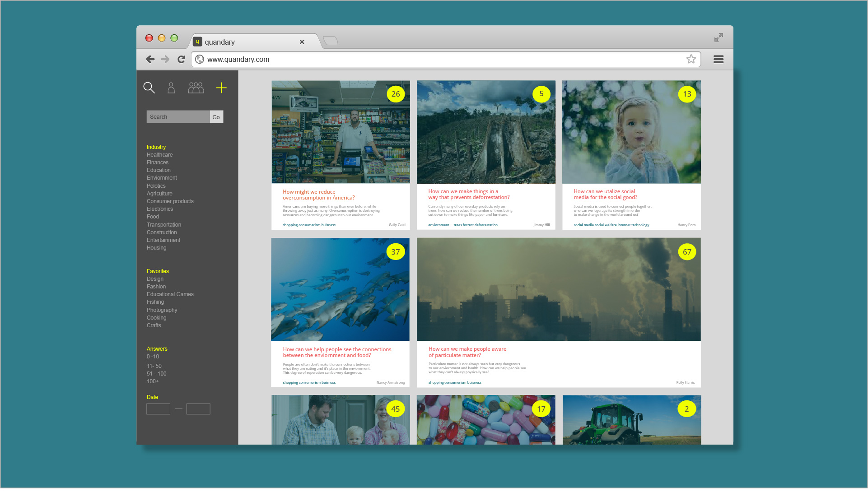Select Construction industry filter
This screenshot has width=868, height=492.
[x=162, y=232]
